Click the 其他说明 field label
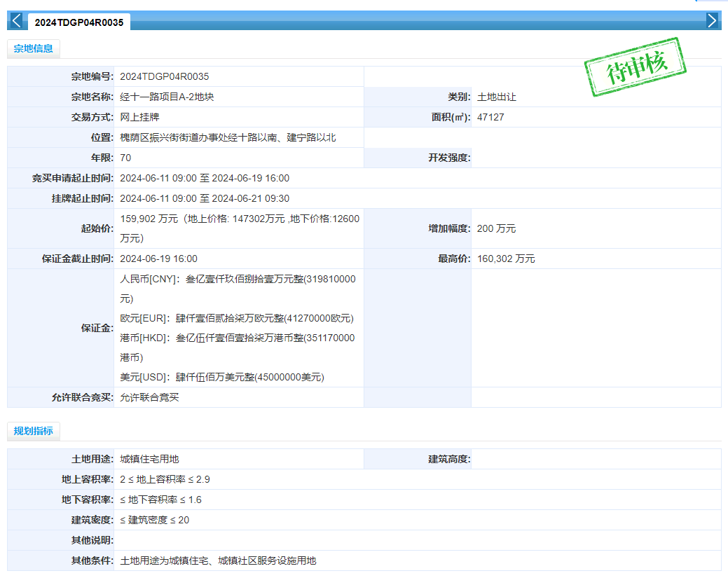 coord(92,540)
